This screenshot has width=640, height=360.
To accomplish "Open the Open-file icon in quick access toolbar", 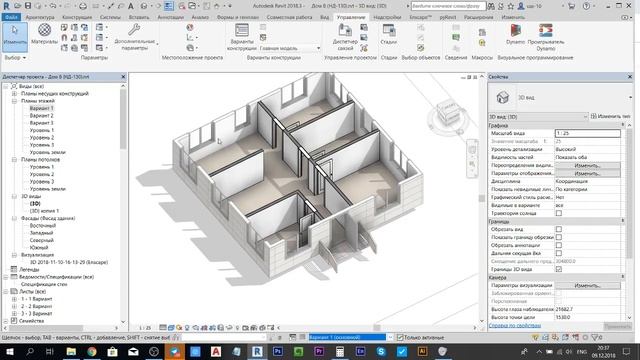I will click(x=17, y=6).
